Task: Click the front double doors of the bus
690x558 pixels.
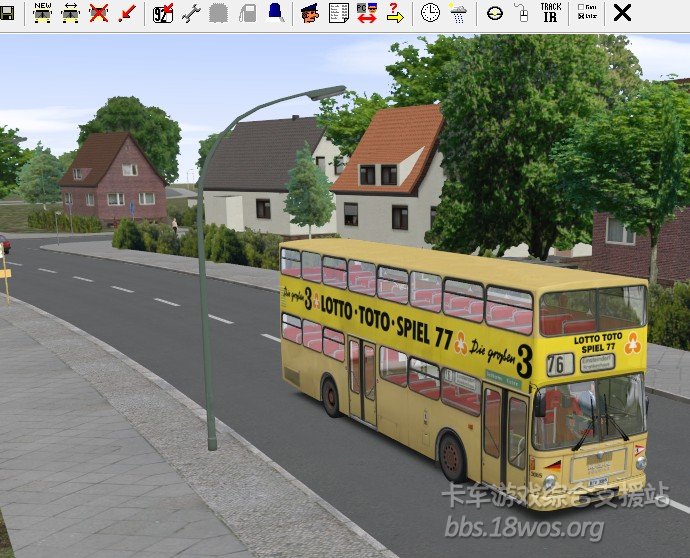Action: click(505, 435)
